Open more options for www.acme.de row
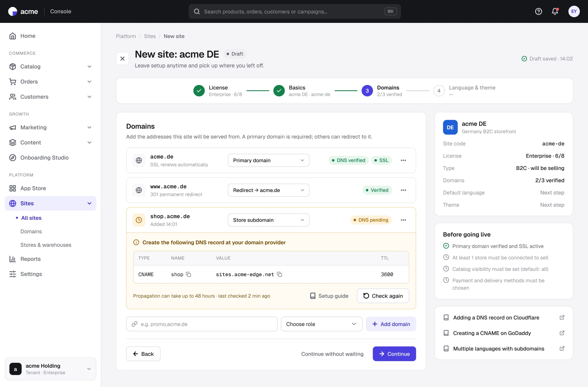The image size is (588, 387). click(x=403, y=190)
